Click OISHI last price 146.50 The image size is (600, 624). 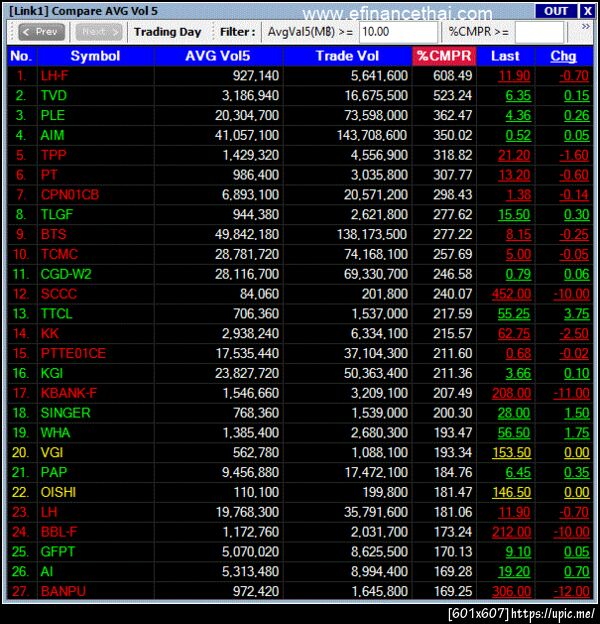[511, 492]
